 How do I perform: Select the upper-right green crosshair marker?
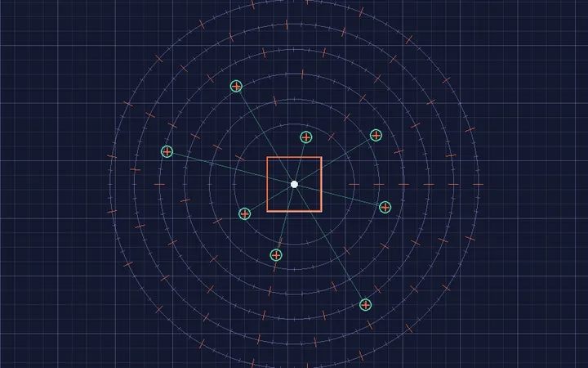376,135
